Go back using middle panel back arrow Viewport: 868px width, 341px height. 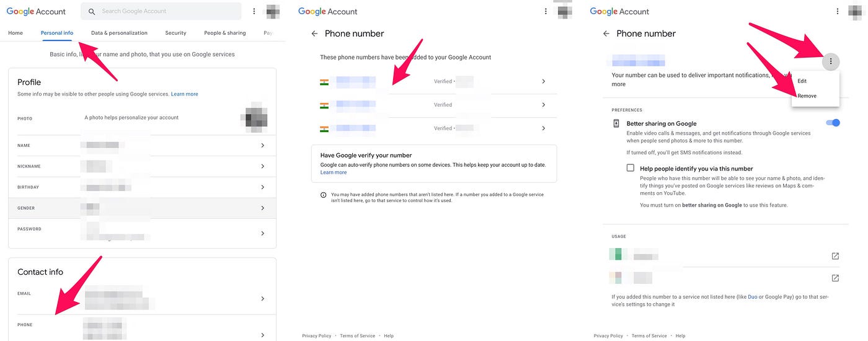pos(314,33)
